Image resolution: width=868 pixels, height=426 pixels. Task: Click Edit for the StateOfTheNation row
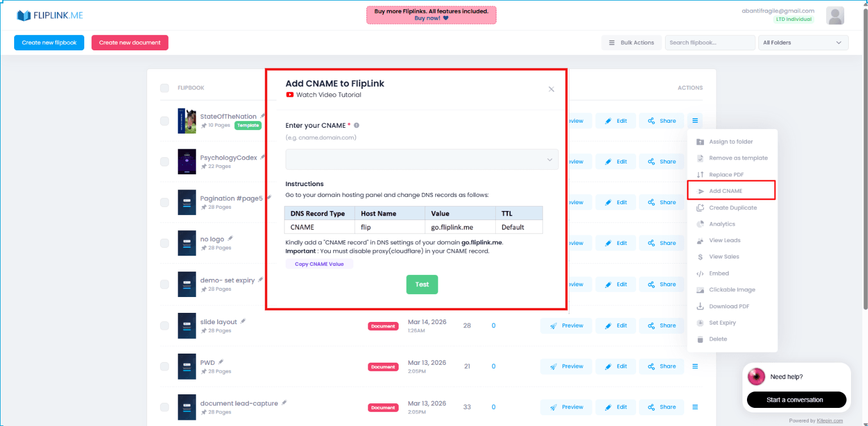[616, 121]
